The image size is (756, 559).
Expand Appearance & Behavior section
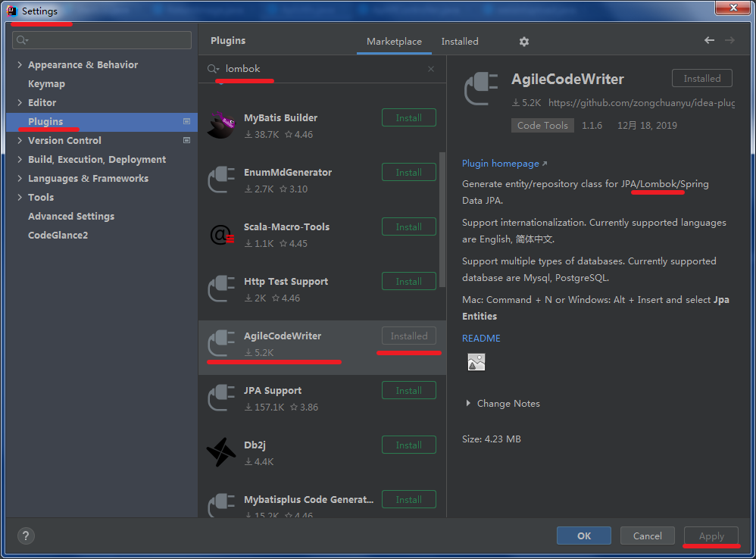tap(20, 64)
